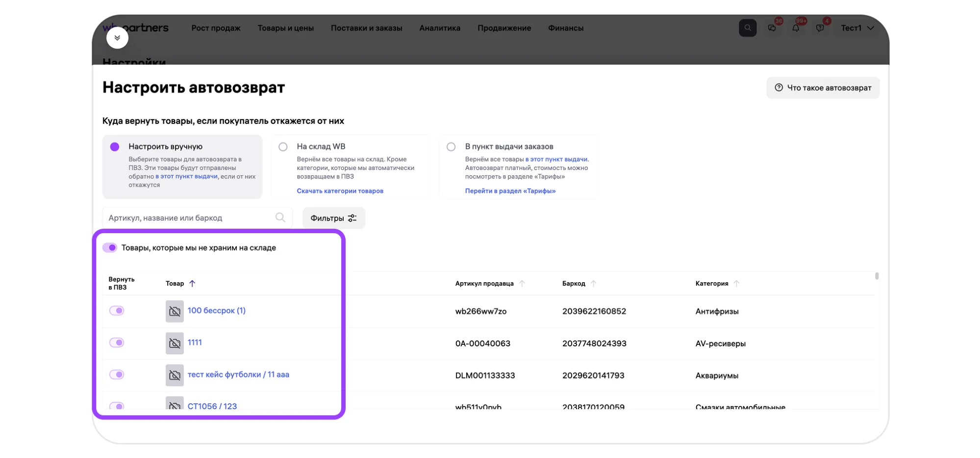Open этот пункт выдачи link under В пункт выдачи заказов

(x=556, y=159)
